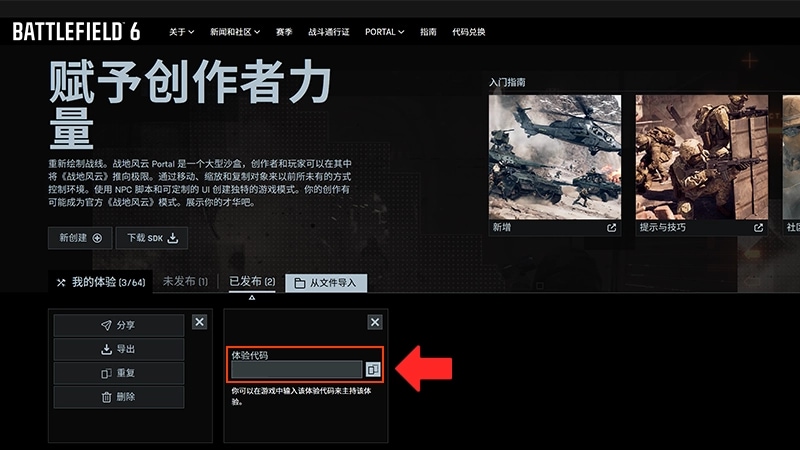Click the 删除 delete option
Viewport: 800px width, 450px height.
pos(119,396)
